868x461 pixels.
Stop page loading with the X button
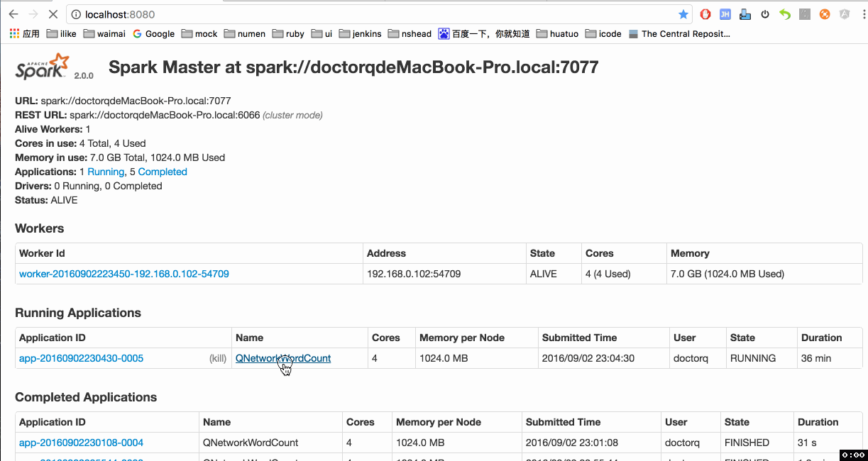(54, 14)
